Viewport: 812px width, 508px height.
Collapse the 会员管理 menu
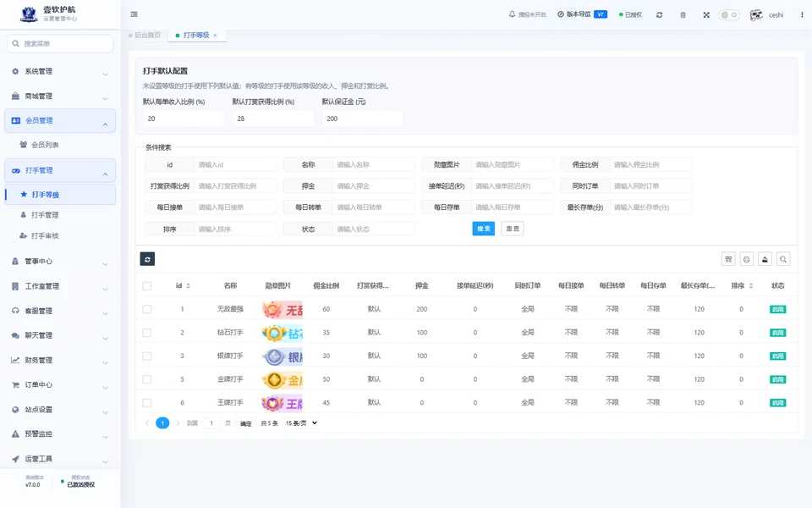(60, 121)
